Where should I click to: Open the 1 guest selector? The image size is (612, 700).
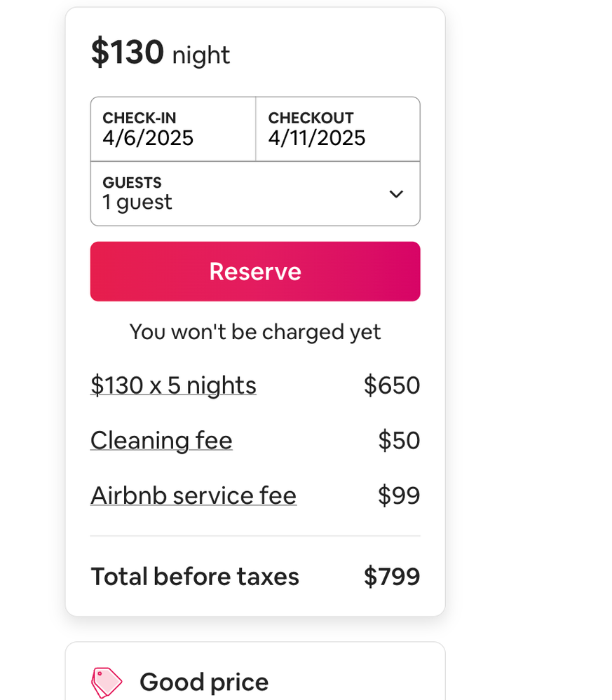137,203
